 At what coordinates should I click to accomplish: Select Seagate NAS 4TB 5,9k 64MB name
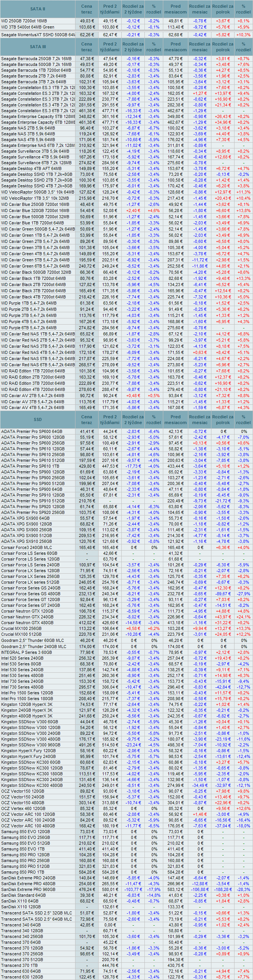(28, 140)
